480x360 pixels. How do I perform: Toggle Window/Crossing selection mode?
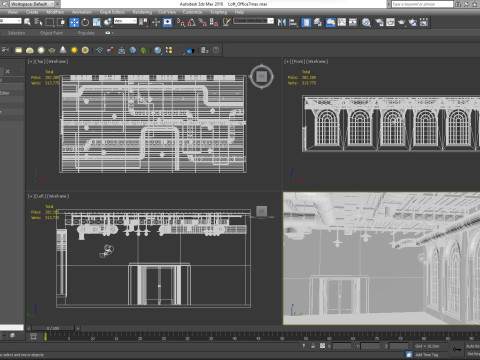tap(61, 22)
